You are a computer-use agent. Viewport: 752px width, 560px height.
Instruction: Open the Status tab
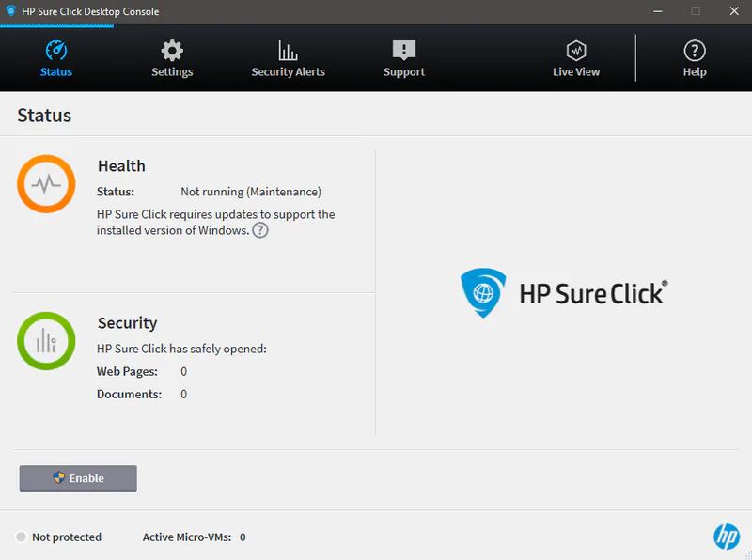(x=56, y=59)
